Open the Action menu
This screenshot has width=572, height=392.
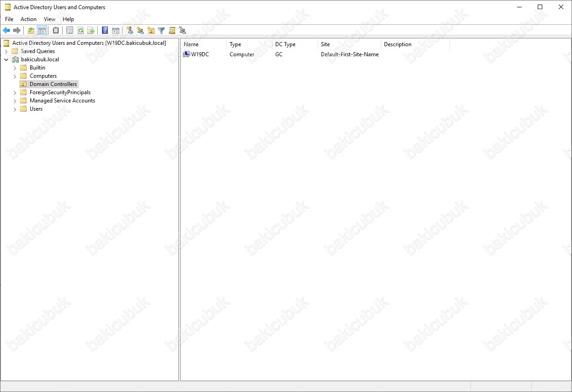28,19
